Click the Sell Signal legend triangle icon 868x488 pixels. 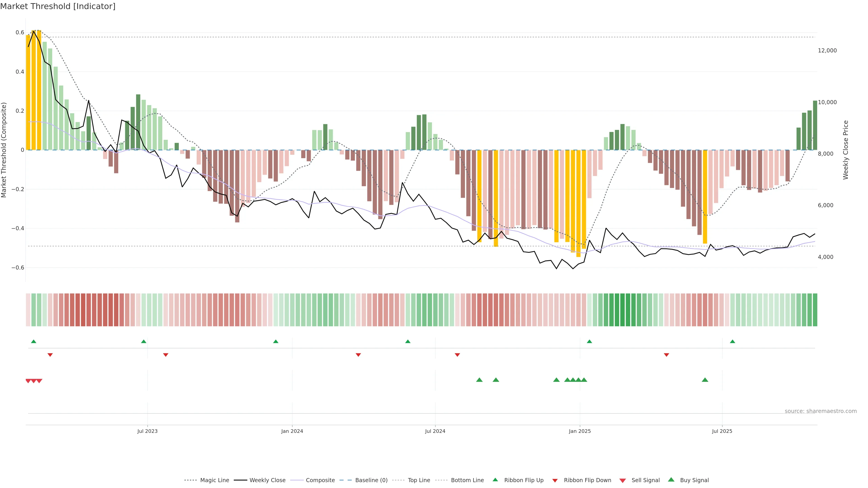coord(623,481)
